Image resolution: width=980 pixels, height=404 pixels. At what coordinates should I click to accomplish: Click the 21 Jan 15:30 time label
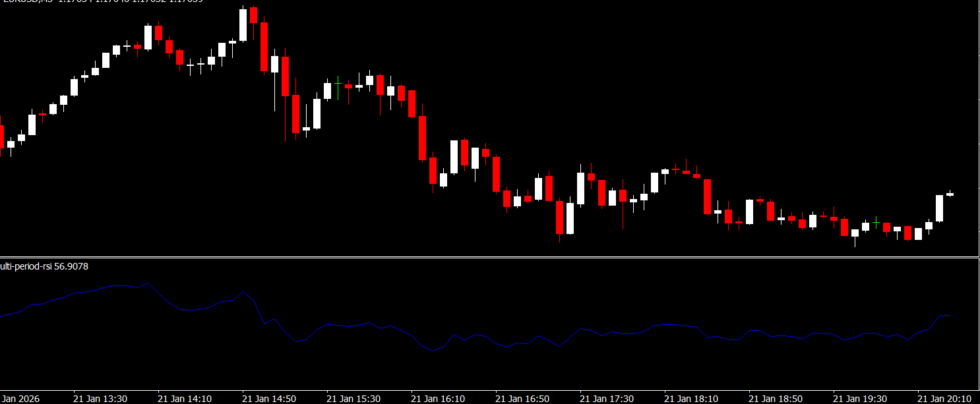(353, 399)
